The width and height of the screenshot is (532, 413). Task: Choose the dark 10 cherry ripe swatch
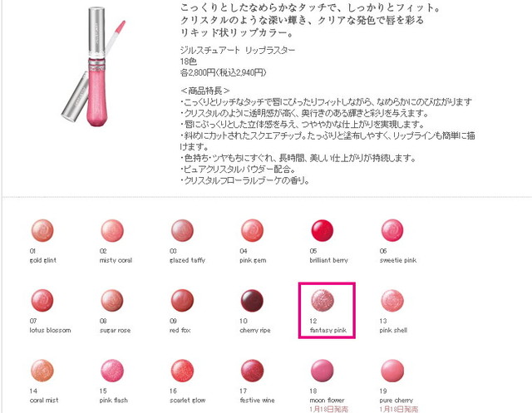click(252, 301)
